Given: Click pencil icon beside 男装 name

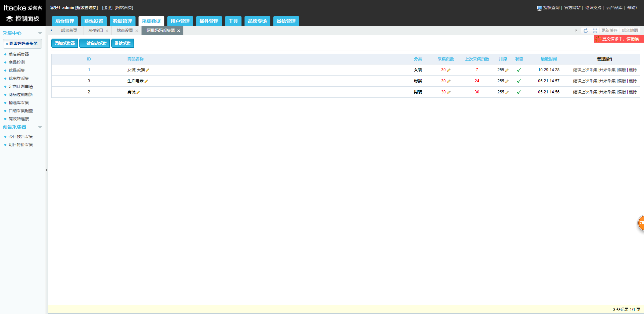Looking at the screenshot, I should click(138, 92).
